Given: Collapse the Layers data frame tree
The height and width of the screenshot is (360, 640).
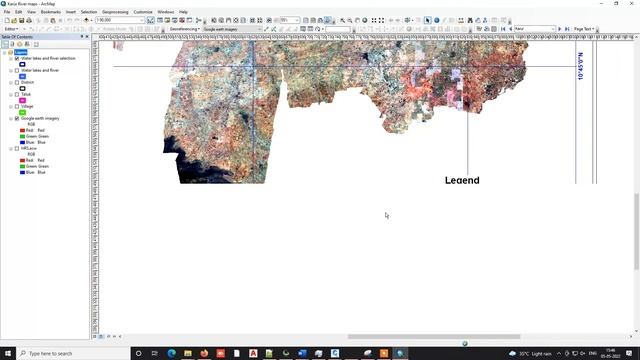Looking at the screenshot, I should 4,52.
